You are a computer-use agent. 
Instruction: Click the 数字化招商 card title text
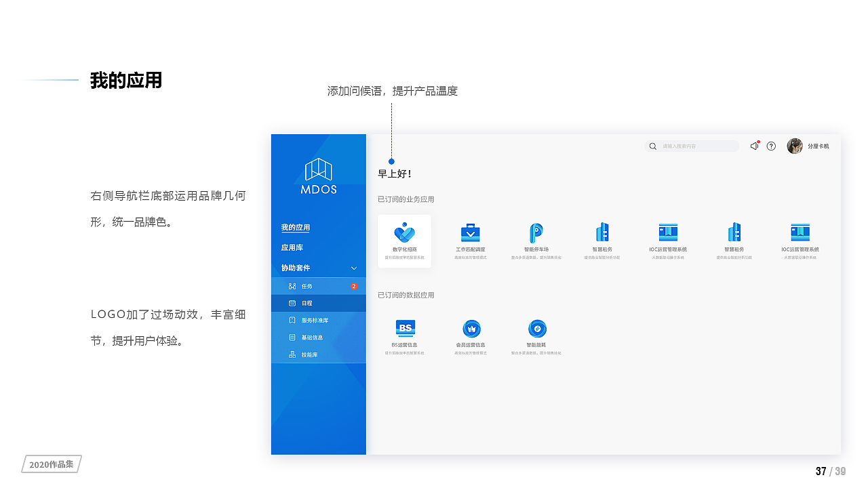[405, 249]
